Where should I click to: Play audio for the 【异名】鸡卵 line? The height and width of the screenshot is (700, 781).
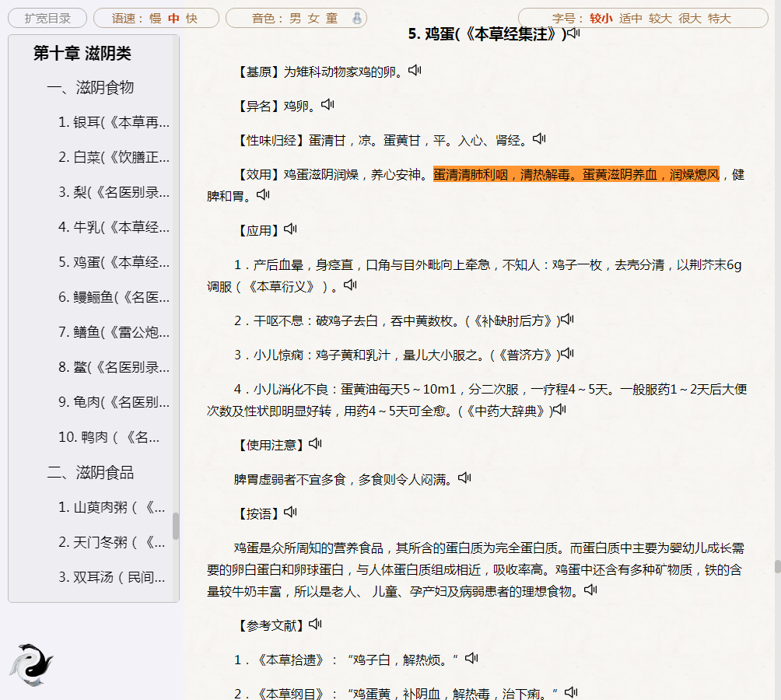[x=327, y=105]
